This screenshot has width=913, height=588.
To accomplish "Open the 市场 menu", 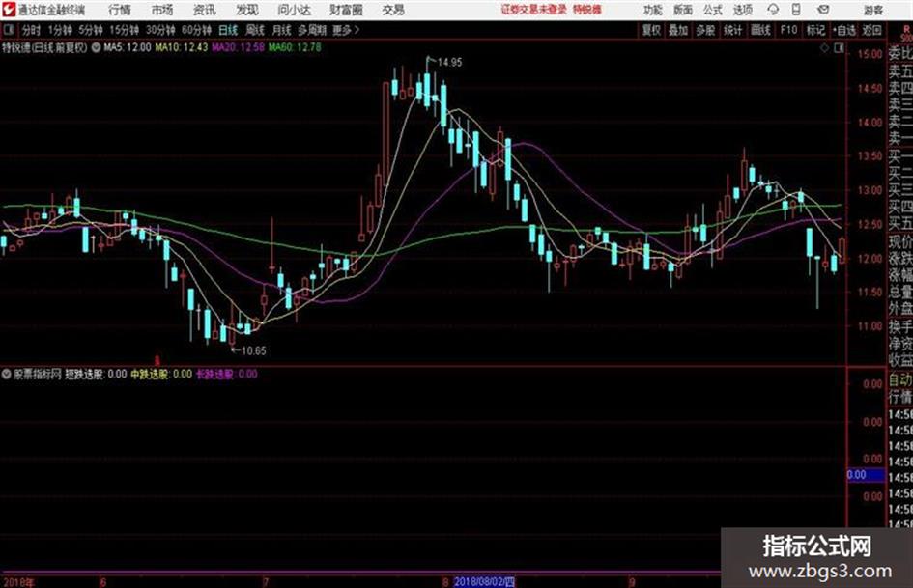I will (x=162, y=10).
